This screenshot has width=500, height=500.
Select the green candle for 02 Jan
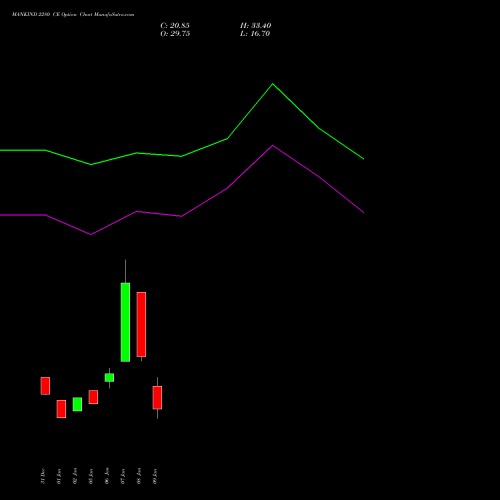click(x=77, y=404)
